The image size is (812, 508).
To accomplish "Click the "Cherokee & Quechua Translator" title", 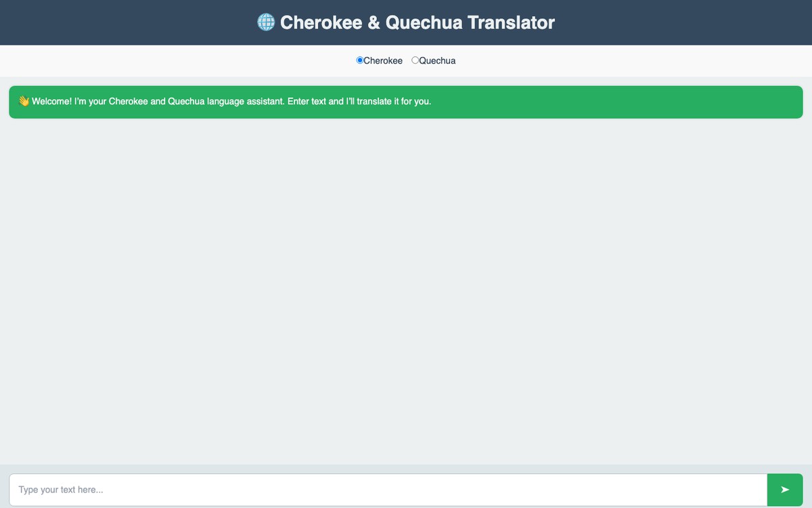I will pos(418,22).
